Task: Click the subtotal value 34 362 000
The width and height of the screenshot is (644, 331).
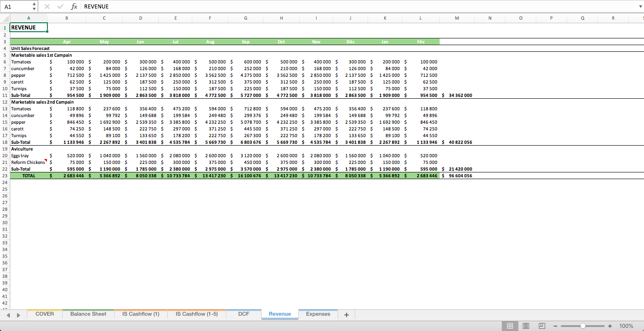Action: point(460,95)
